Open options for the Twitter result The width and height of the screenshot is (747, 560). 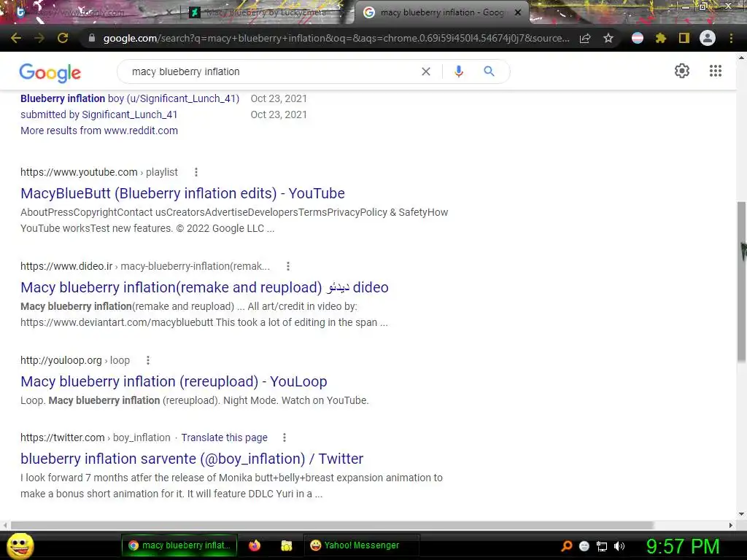click(285, 437)
